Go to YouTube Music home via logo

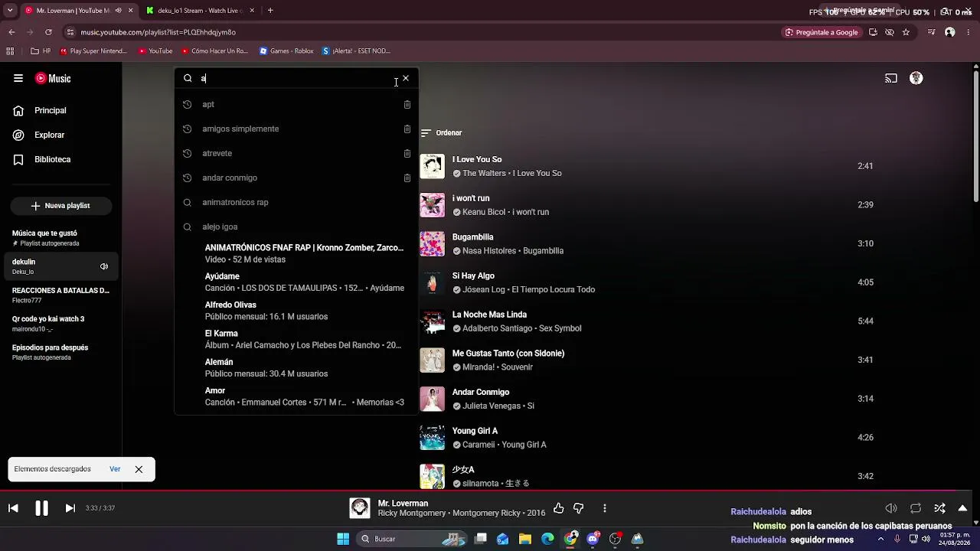53,78
